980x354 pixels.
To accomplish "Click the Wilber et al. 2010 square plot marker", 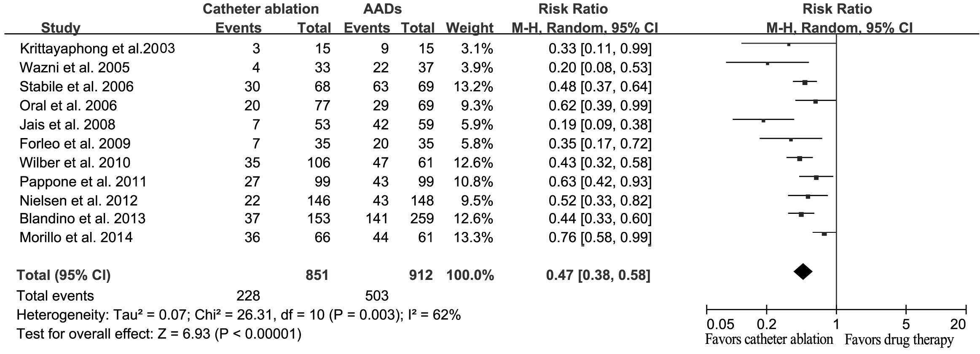I will point(799,159).
